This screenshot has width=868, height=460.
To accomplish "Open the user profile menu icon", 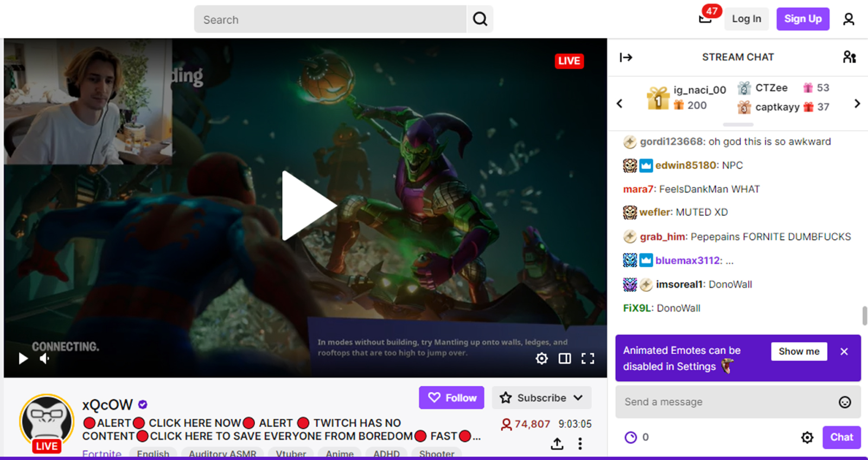I will [848, 20].
